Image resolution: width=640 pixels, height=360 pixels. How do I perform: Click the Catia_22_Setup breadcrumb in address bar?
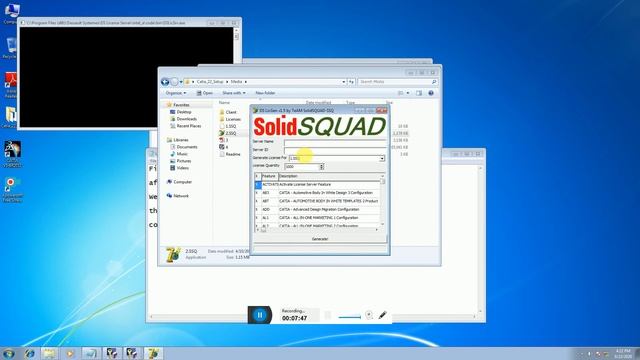210,82
